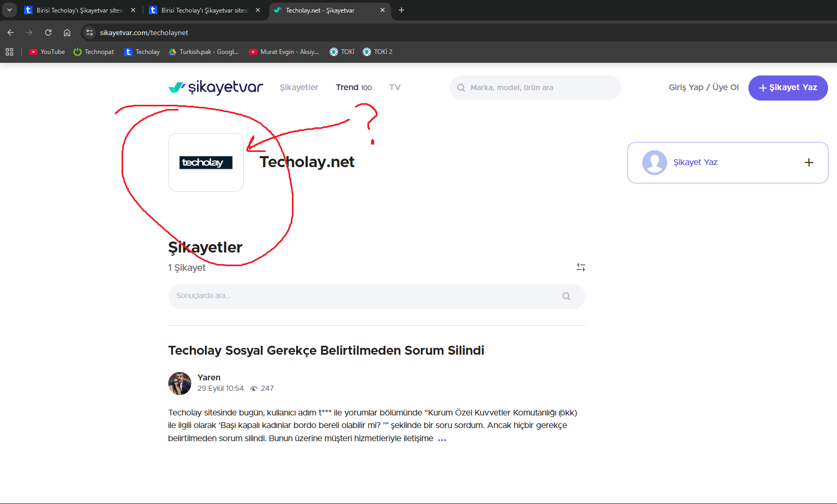Viewport: 837px width, 504px height.
Task: Reload the current page
Action: click(x=48, y=32)
